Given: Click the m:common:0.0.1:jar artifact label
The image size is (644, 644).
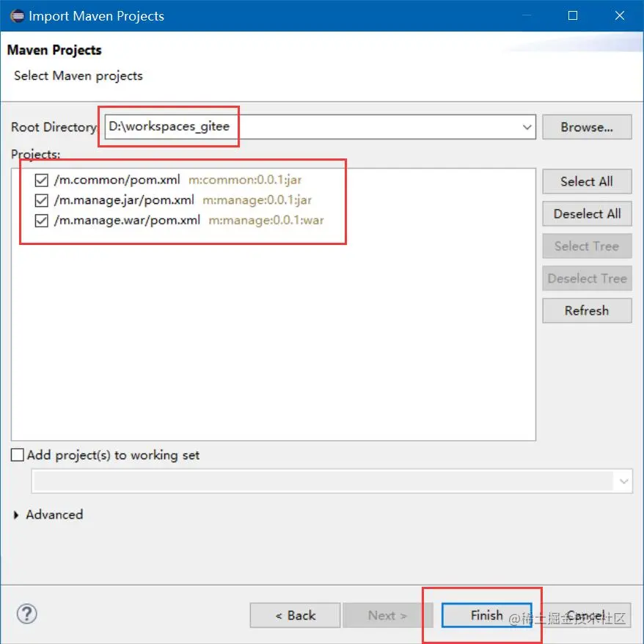Looking at the screenshot, I should (245, 180).
